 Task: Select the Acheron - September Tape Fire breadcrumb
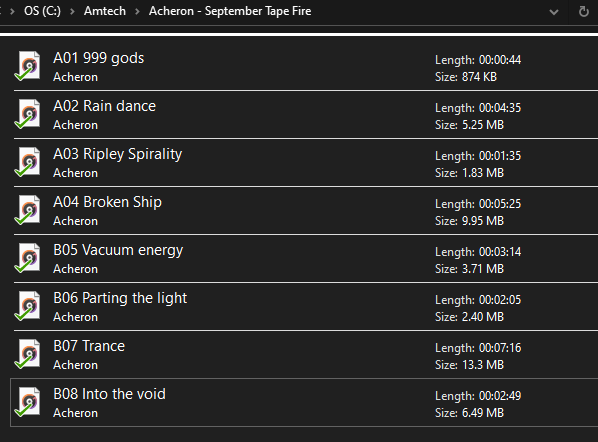230,11
